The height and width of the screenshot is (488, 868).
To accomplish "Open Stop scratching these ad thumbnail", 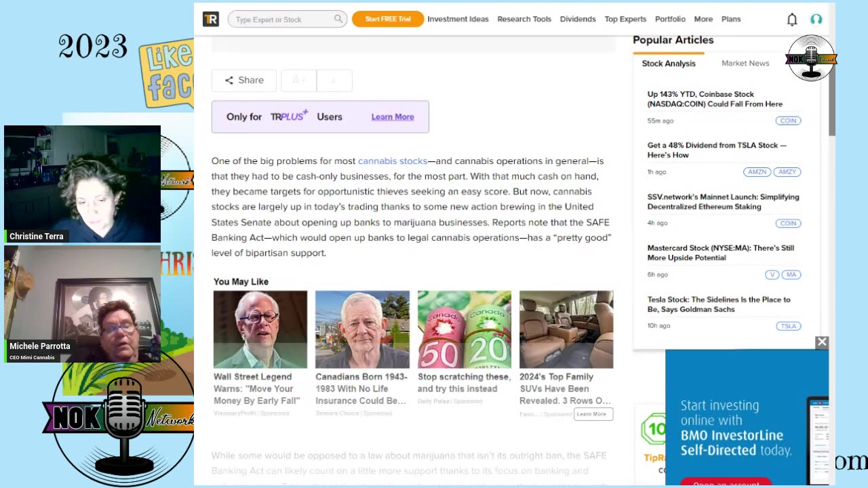I will point(465,329).
